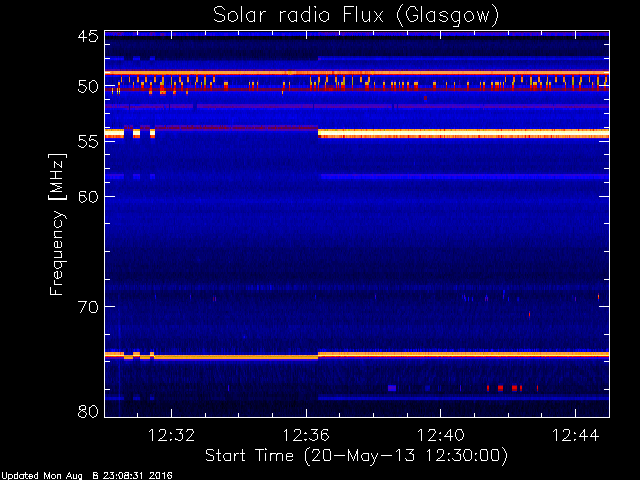This screenshot has height=480, width=640.
Task: Click the '80' frequency tick label
Action: click(88, 411)
